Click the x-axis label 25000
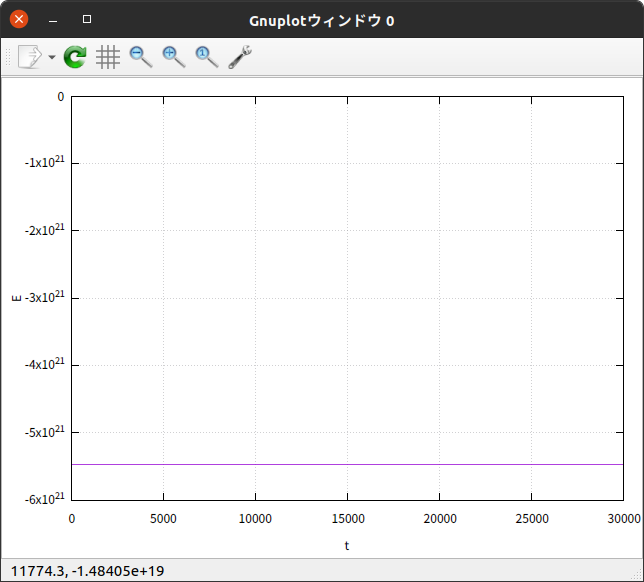 pyautogui.click(x=532, y=519)
